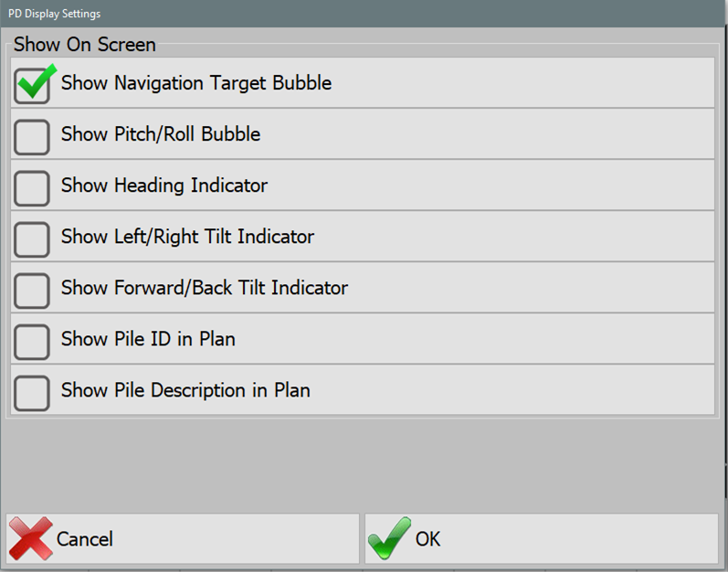Click the "Show Pitch/Roll Bubble" label text

point(161,134)
